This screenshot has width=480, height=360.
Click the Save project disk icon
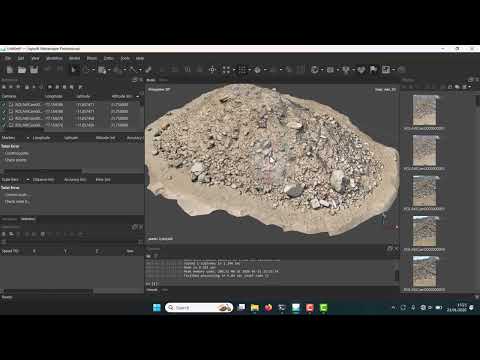[34, 69]
